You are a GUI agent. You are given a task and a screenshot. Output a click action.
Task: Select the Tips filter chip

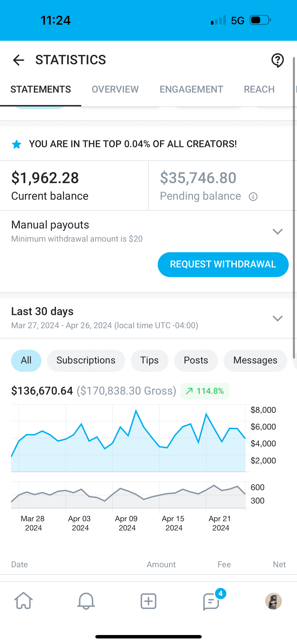pos(149,360)
